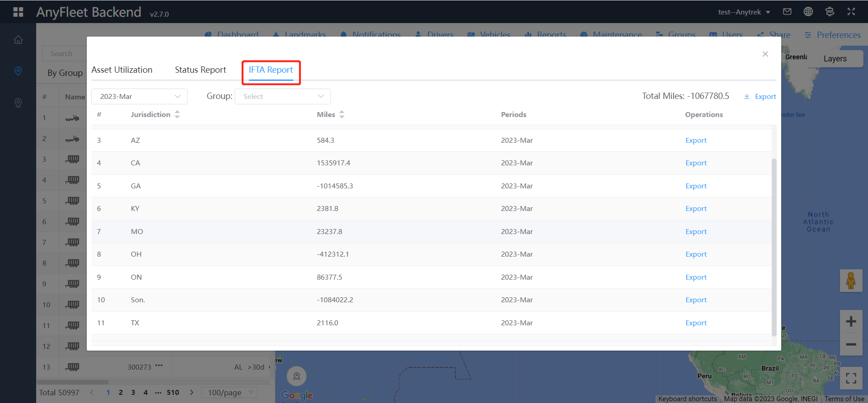The height and width of the screenshot is (403, 868).
Task: Click the Total Miles -1067780.5 text
Action: point(686,96)
